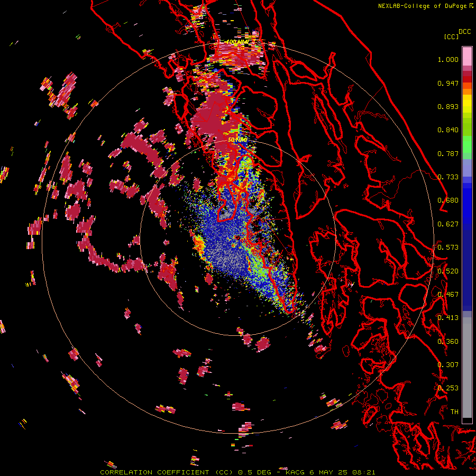Click the [CC] units label

point(451,36)
